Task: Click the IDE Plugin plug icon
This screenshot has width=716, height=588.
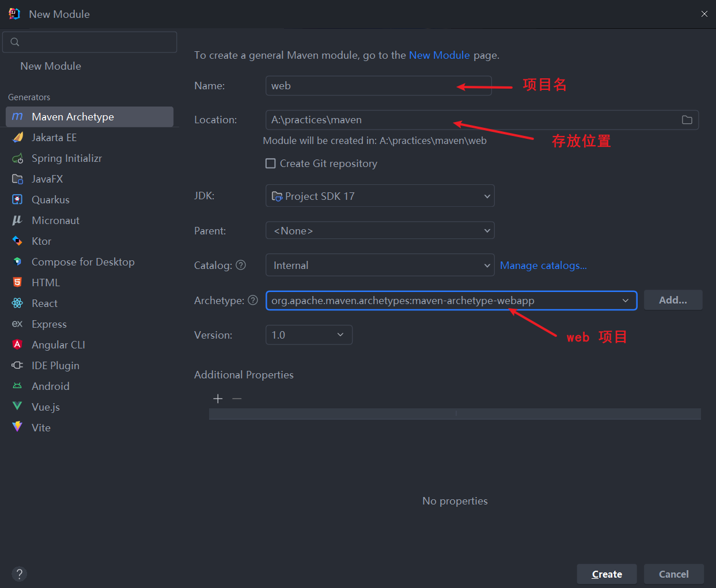Action: 17,366
